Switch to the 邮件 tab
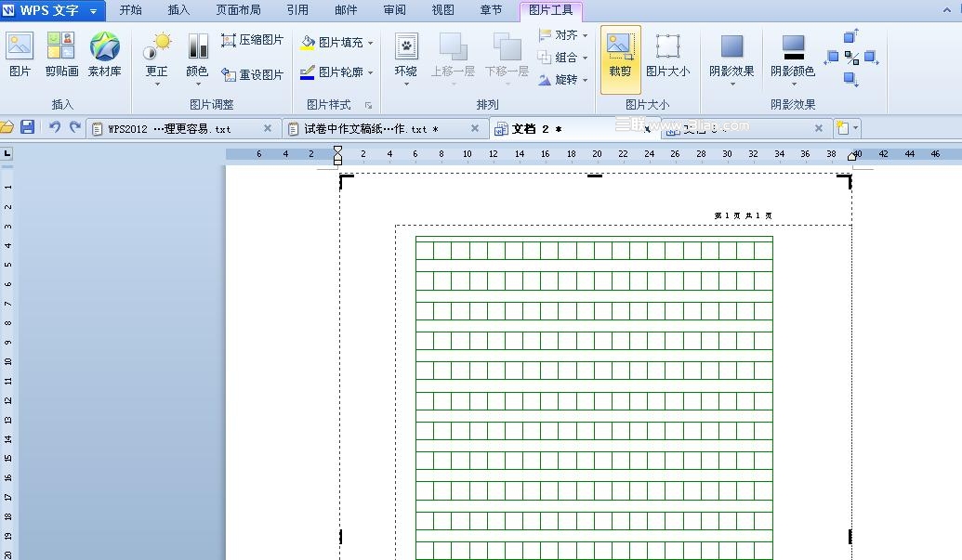Viewport: 962px width, 560px height. point(346,10)
